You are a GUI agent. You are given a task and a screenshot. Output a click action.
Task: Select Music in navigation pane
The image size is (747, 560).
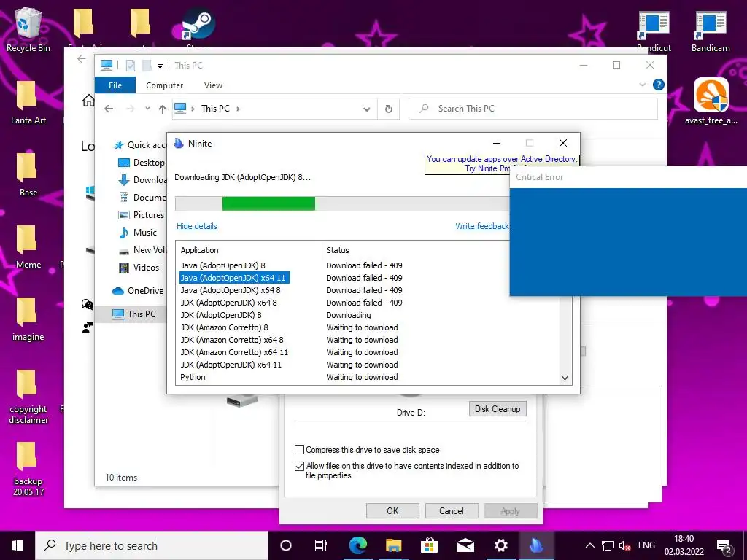[x=138, y=233]
